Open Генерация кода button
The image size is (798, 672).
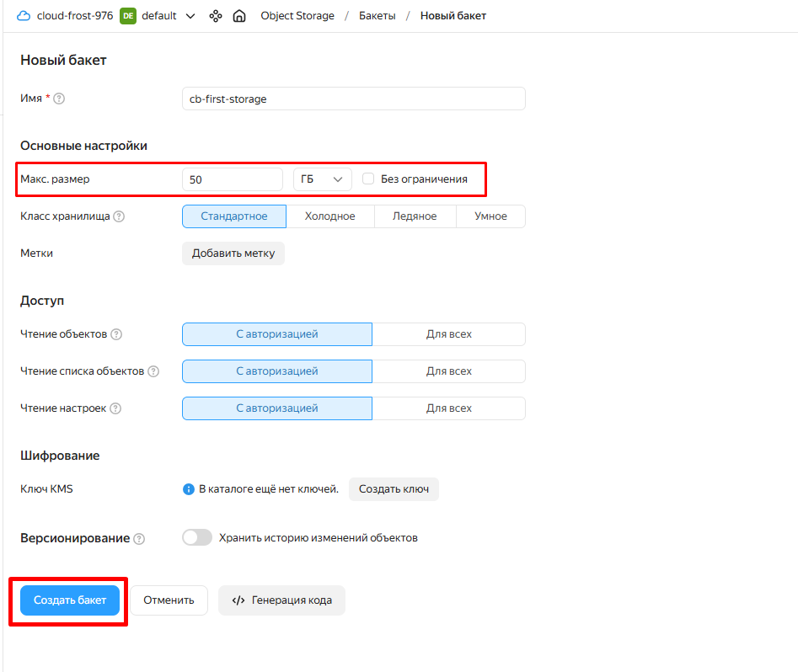282,600
